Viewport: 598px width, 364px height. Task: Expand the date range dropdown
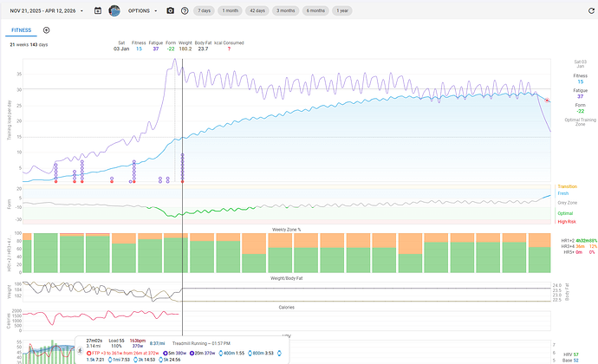coord(46,10)
